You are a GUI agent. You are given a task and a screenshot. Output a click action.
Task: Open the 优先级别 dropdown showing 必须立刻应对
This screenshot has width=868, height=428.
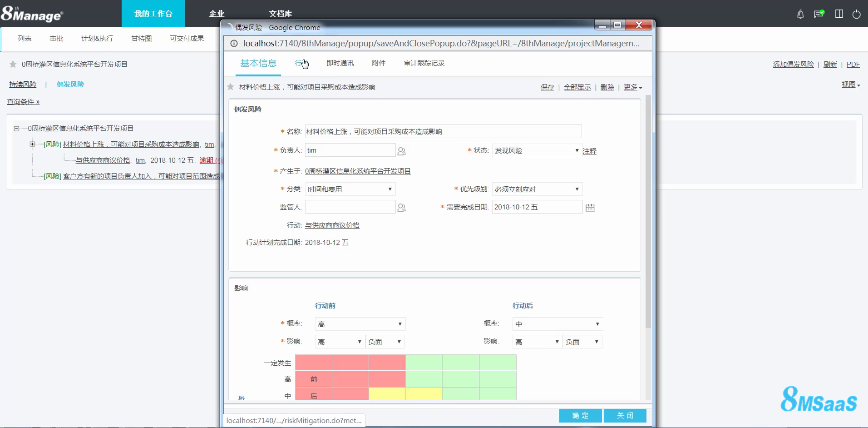pos(537,189)
